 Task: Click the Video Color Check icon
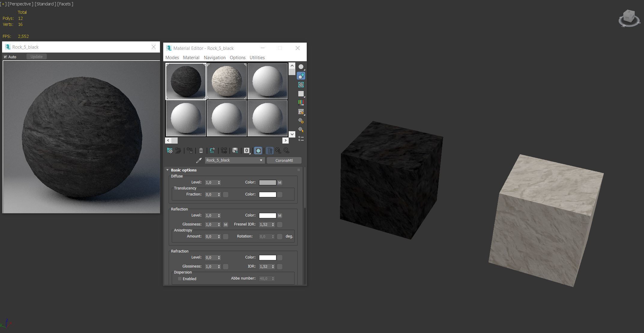[301, 102]
